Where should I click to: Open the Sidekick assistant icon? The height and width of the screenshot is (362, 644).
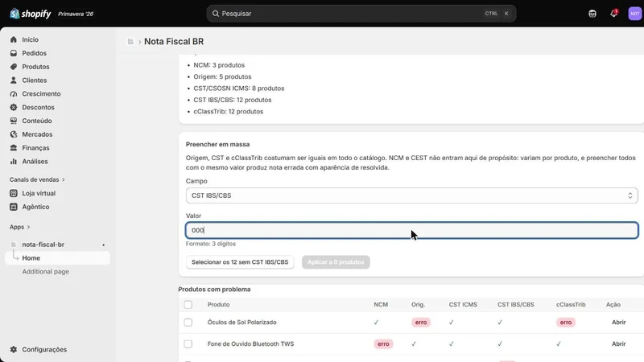(x=592, y=14)
